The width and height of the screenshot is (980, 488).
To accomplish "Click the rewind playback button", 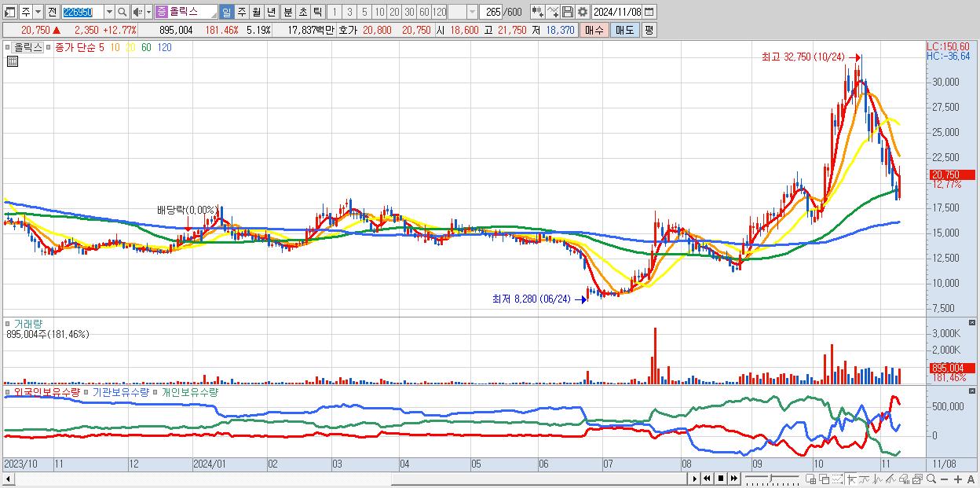I will pyautogui.click(x=707, y=479).
